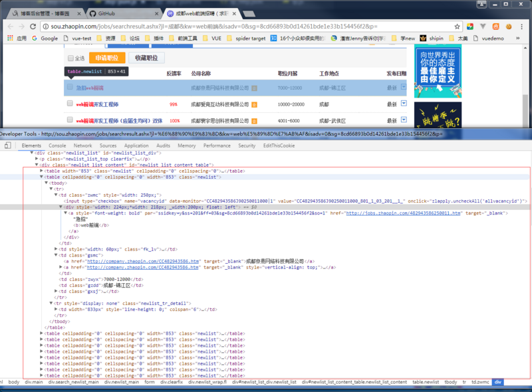Screen dimensions: 532x392
Task: Click the 收藏职位 button
Action: (146, 58)
